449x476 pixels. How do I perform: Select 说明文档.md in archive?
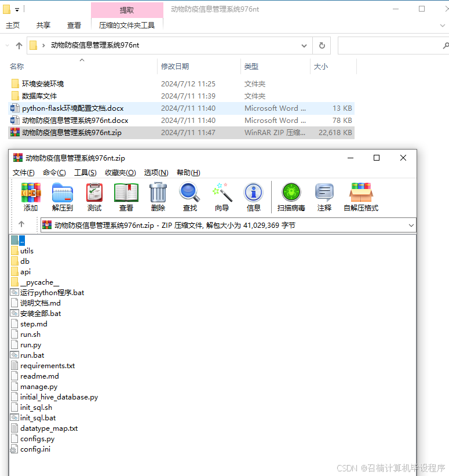tap(36, 303)
